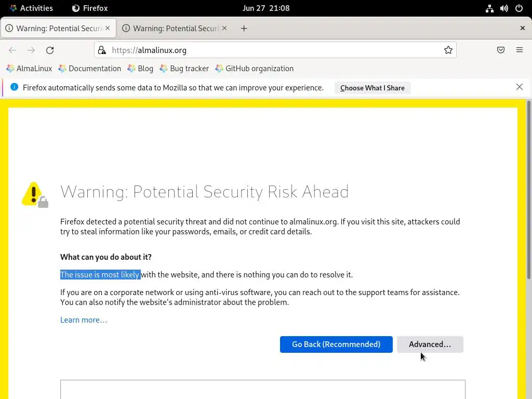
Task: Follow the Learn more… link
Action: [84, 320]
